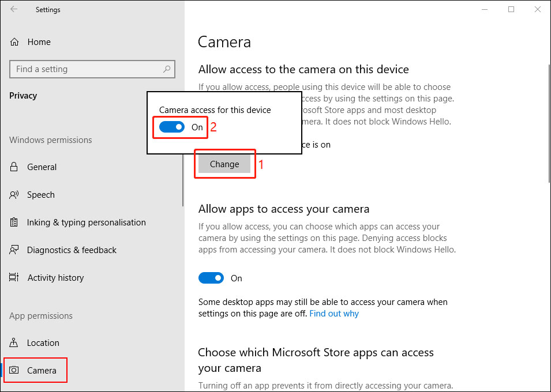Image resolution: width=551 pixels, height=392 pixels.
Task: Disable Allow apps to access your camera
Action: tap(211, 278)
